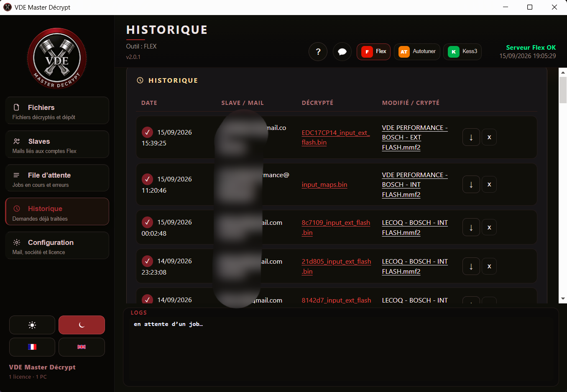Download the 15:39:25 entry file
This screenshot has height=392, width=567.
coord(471,137)
